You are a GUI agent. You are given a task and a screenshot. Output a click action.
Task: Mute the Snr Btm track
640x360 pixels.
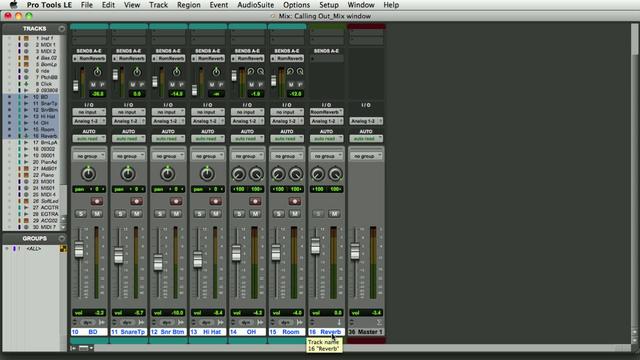pos(176,214)
